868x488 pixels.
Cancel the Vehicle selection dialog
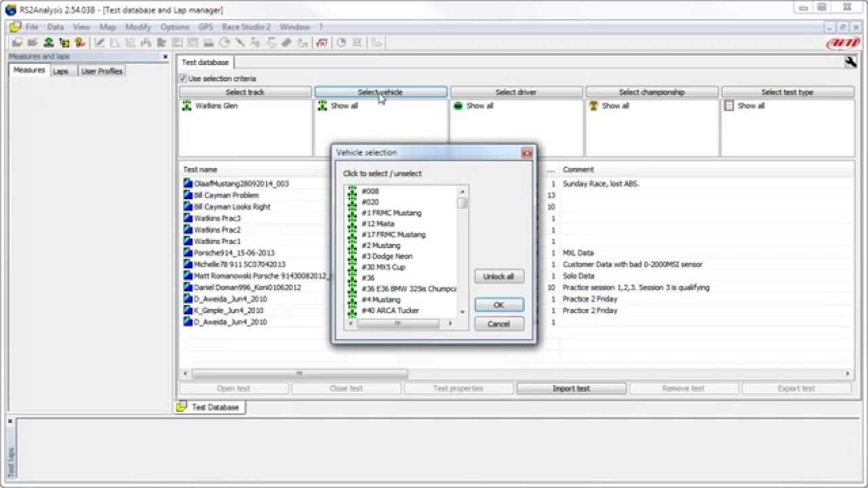click(498, 324)
